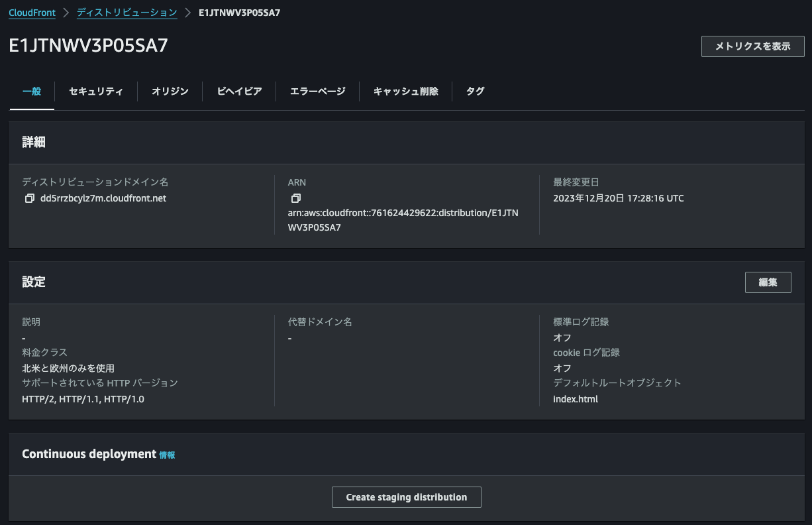This screenshot has width=812, height=525.
Task: Copy the distribution domain name icon
Action: tap(29, 198)
